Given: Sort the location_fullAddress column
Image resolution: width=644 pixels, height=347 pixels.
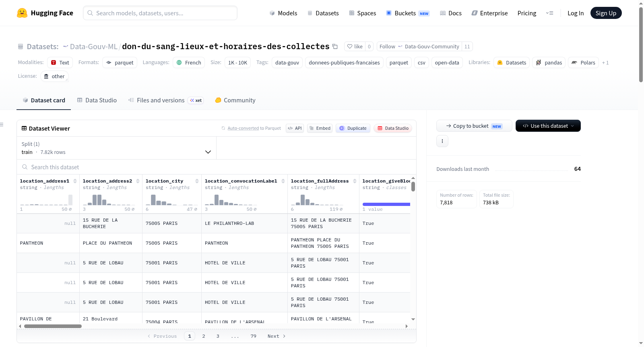Looking at the screenshot, I should (x=355, y=181).
